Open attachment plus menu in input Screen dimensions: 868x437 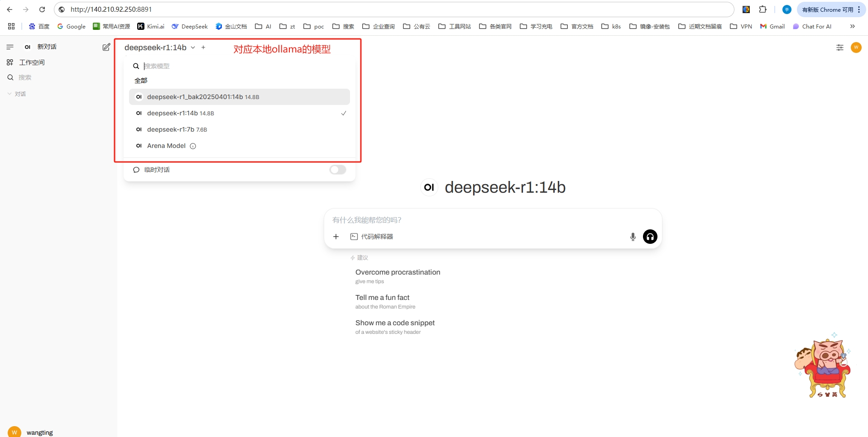pos(336,237)
